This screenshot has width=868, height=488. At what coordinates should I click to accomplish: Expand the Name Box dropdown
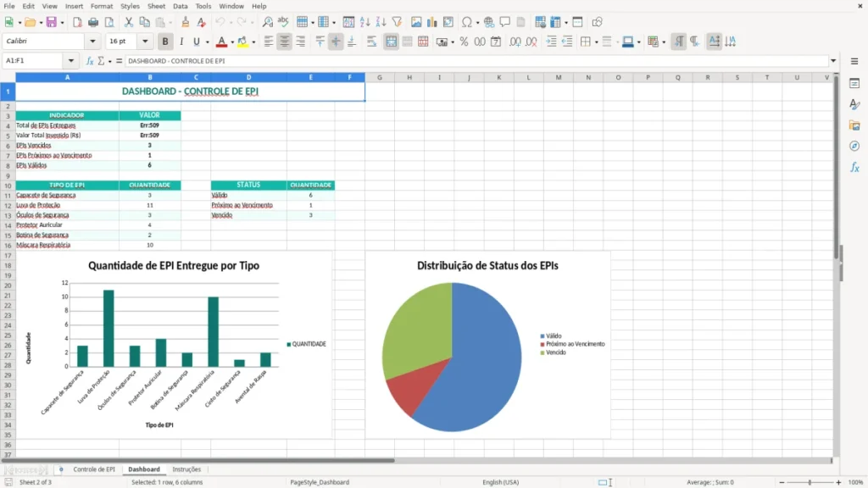(71, 61)
